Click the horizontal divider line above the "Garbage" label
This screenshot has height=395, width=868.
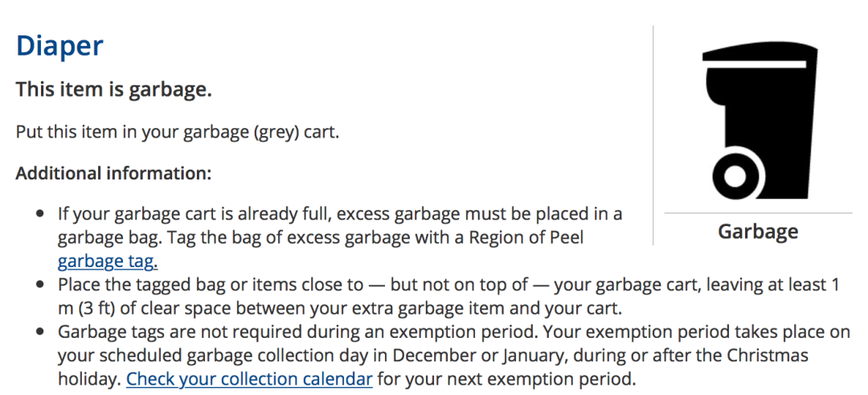tap(758, 212)
